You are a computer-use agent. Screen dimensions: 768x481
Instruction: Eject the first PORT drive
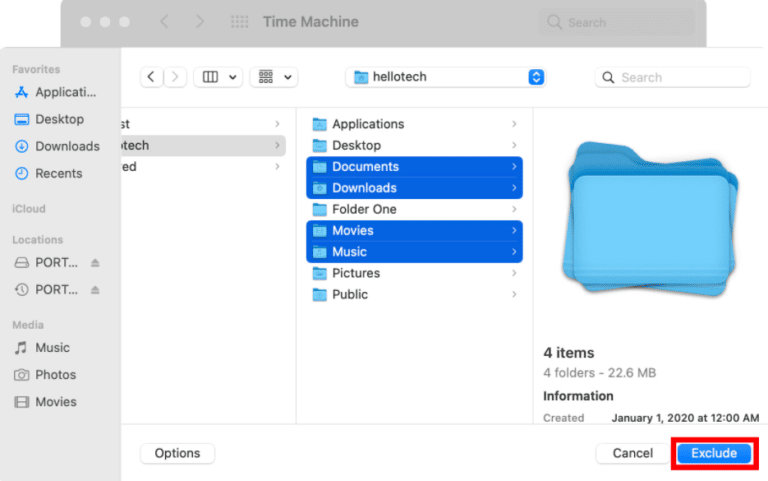96,263
